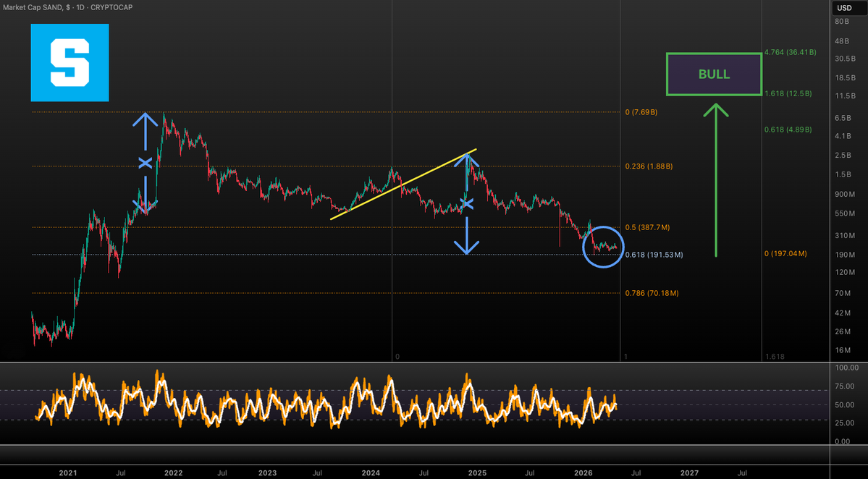868x479 pixels.
Task: Click the 120M price axis label
Action: pyautogui.click(x=844, y=272)
